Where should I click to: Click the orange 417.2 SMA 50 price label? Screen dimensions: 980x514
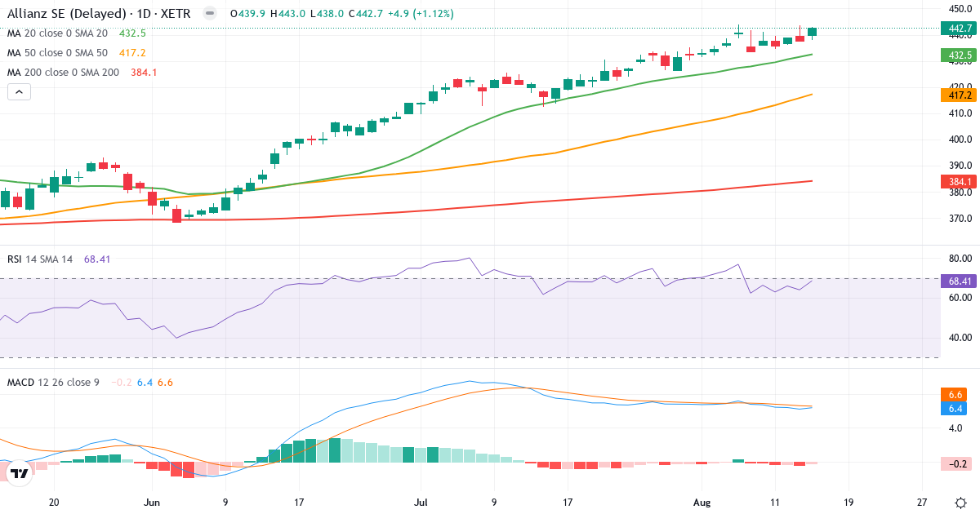(x=960, y=95)
